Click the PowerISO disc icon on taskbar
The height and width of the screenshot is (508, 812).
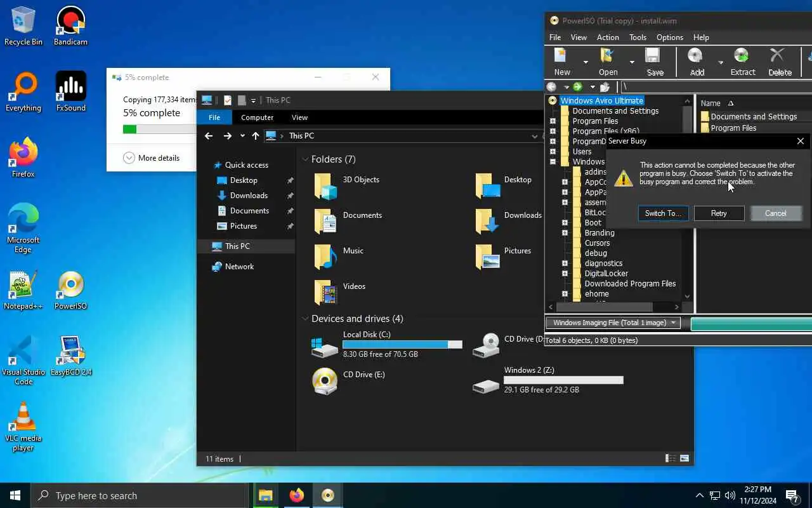click(327, 495)
